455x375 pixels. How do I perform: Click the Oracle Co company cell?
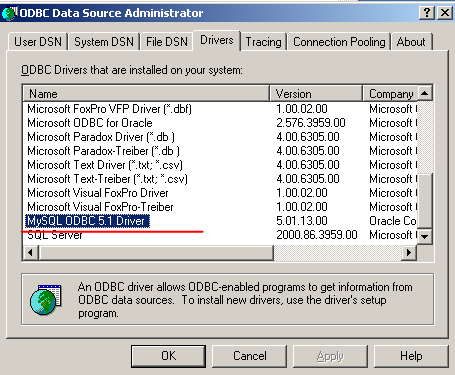click(x=393, y=221)
